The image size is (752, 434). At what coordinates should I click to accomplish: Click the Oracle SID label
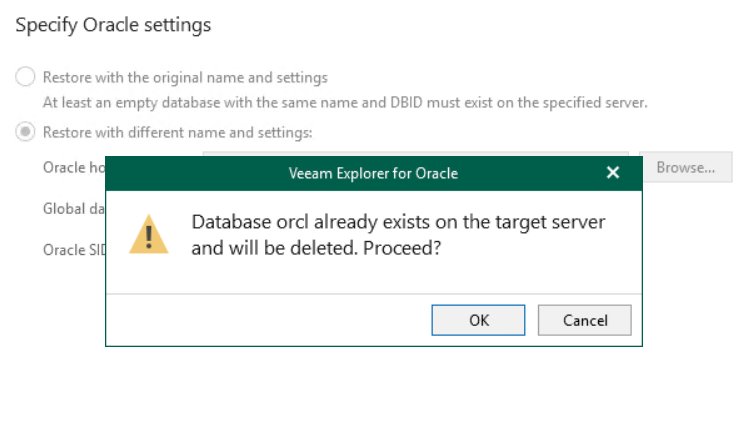[x=73, y=250]
